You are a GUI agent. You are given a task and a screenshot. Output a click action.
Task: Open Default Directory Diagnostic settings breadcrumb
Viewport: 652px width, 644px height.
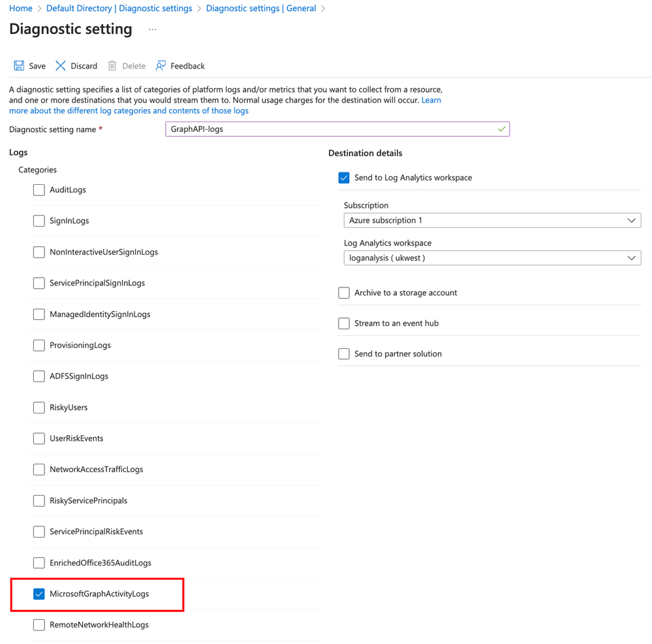tap(119, 8)
